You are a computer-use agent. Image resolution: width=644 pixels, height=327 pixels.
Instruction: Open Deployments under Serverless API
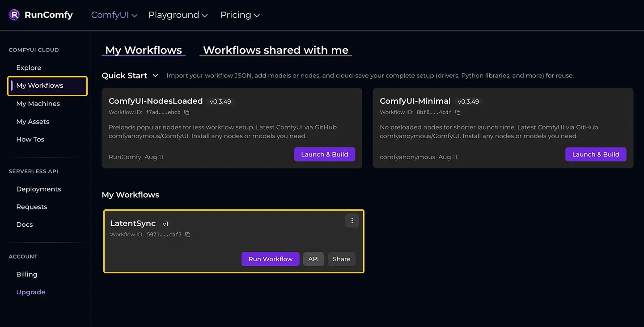(x=38, y=189)
